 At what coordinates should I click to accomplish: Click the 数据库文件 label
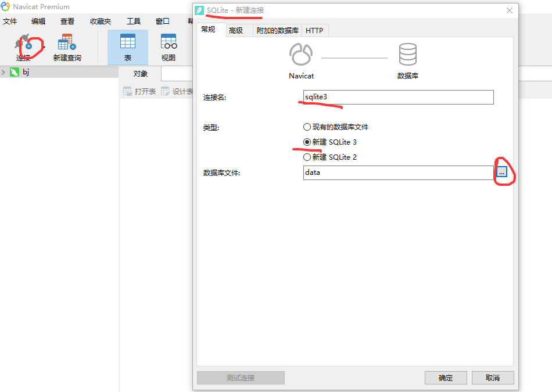(x=221, y=173)
